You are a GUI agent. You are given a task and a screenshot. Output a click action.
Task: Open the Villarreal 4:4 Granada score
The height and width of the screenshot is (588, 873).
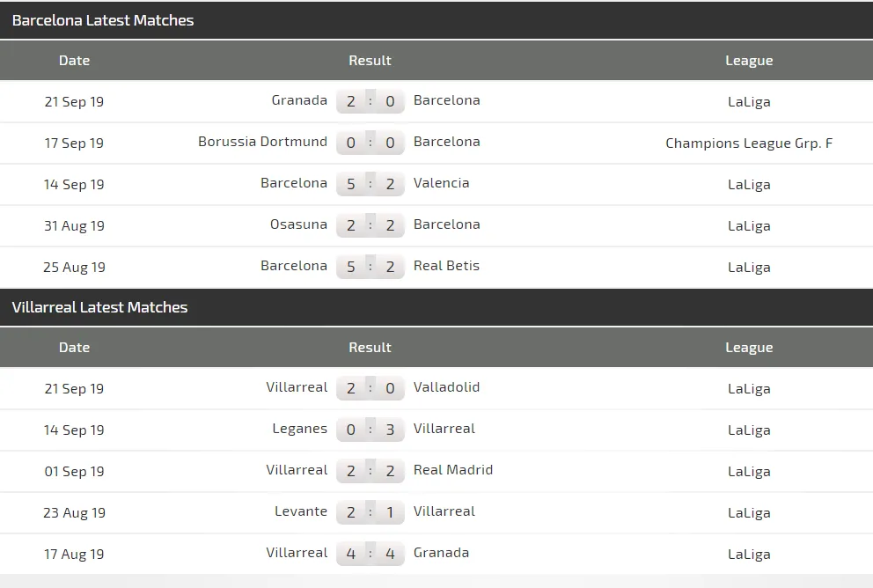(370, 554)
